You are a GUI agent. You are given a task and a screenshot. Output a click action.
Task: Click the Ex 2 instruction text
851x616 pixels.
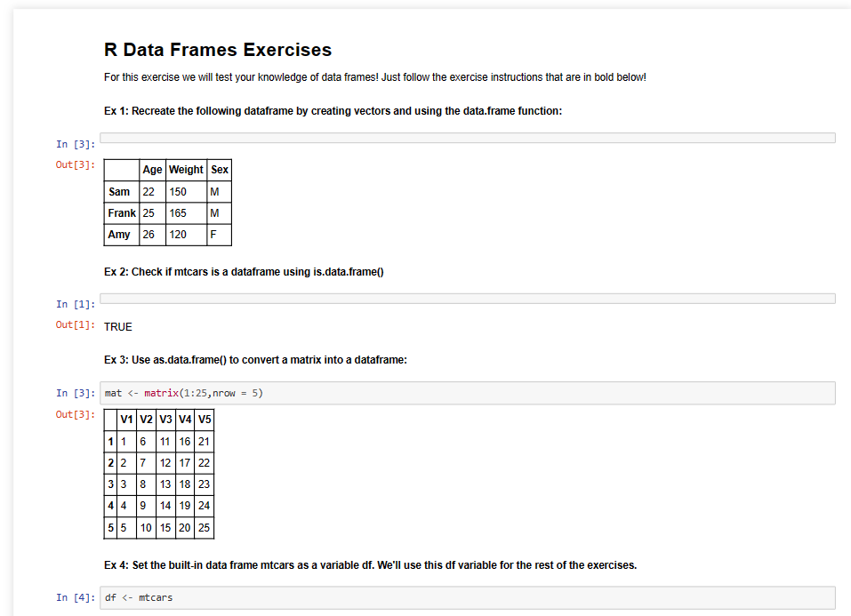pyautogui.click(x=244, y=272)
